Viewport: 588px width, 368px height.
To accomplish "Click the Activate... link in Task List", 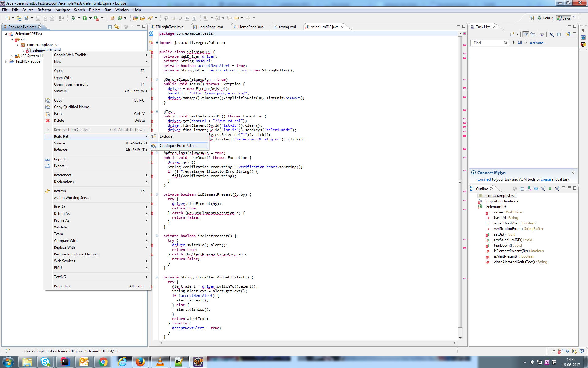I will [537, 43].
